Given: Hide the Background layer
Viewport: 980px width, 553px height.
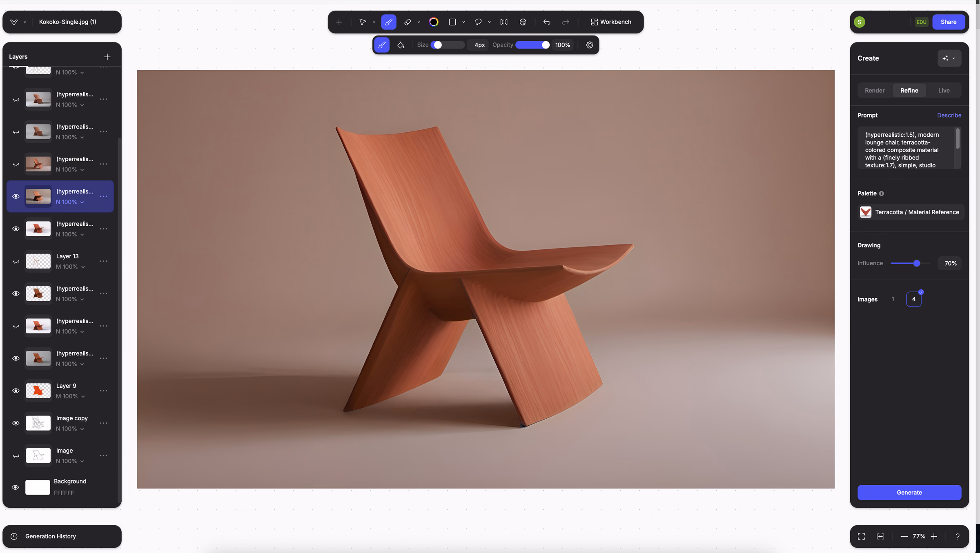Looking at the screenshot, I should (16, 487).
